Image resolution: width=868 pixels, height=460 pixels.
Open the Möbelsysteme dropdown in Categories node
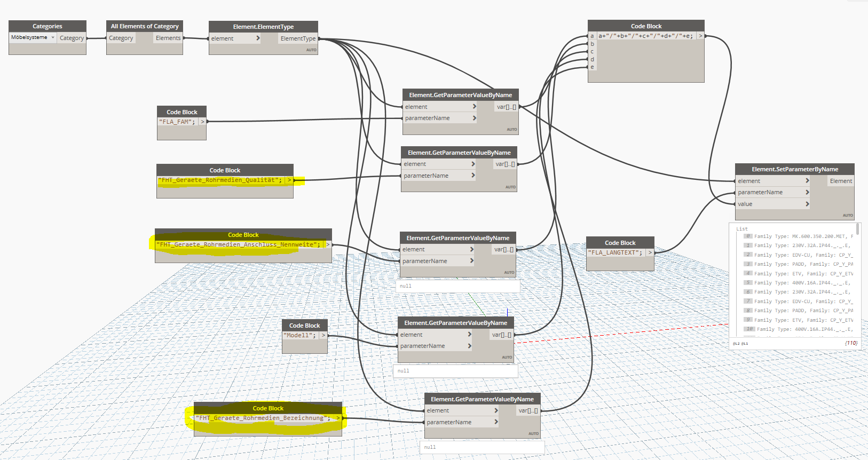tap(52, 37)
